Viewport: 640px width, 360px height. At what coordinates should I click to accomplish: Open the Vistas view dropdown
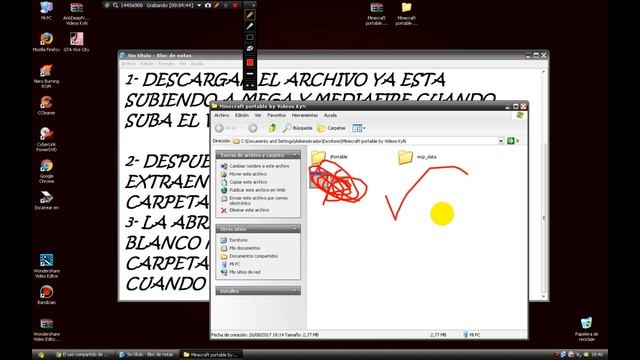click(x=359, y=128)
